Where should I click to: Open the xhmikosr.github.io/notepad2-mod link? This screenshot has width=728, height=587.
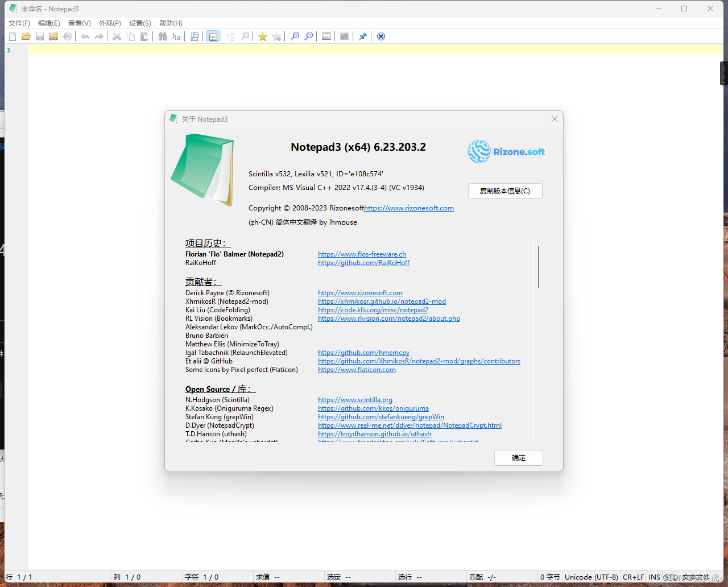click(x=382, y=301)
